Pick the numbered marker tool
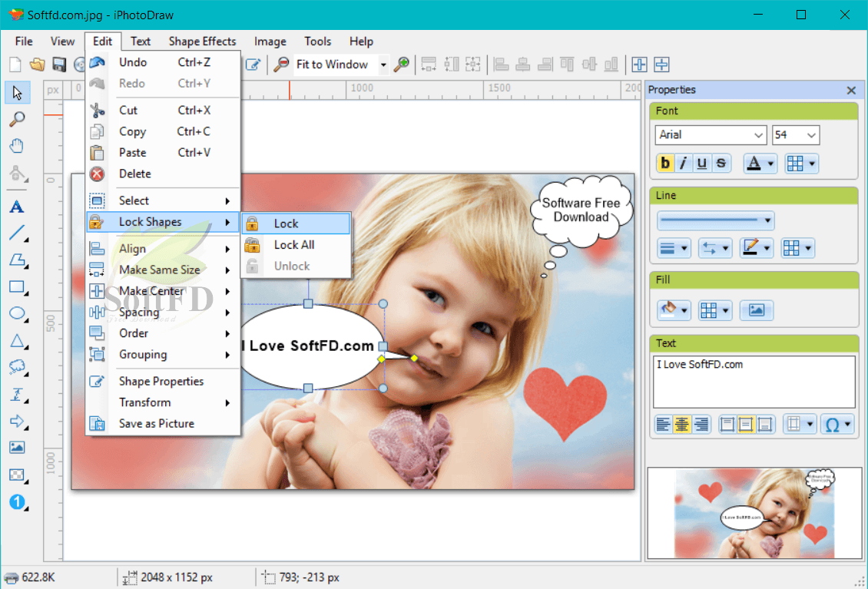Screen dimensions: 868x589 pos(17,501)
